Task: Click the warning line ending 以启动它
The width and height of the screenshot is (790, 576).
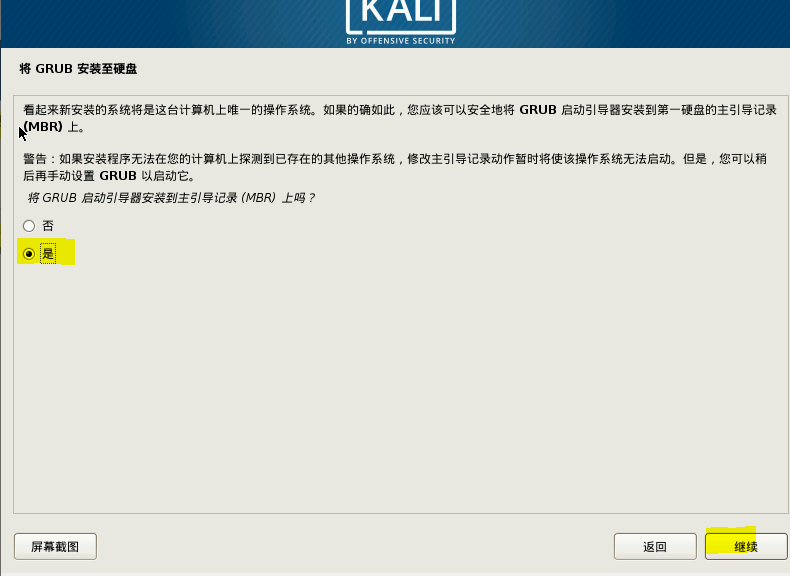Action: 109,176
